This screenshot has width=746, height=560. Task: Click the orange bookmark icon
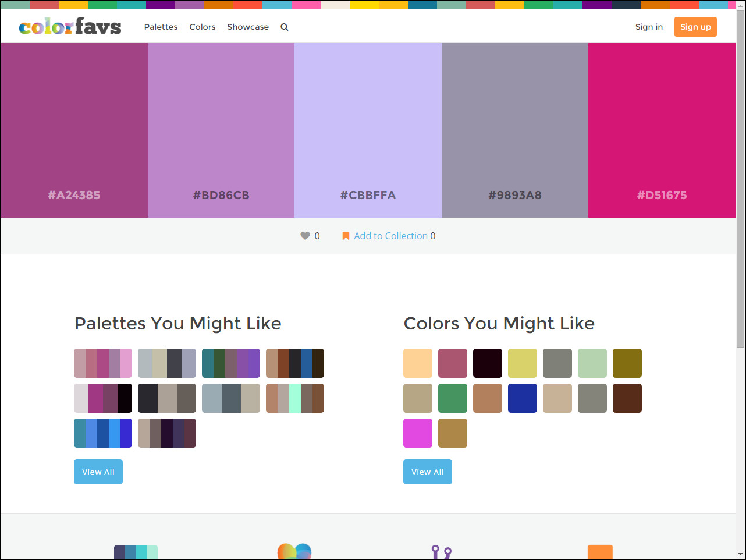pyautogui.click(x=346, y=236)
